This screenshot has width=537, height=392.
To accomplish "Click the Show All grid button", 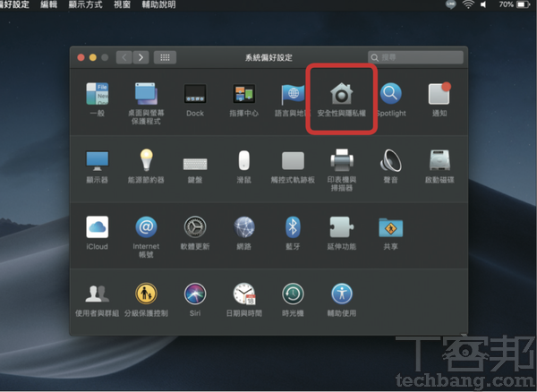I will coord(165,57).
